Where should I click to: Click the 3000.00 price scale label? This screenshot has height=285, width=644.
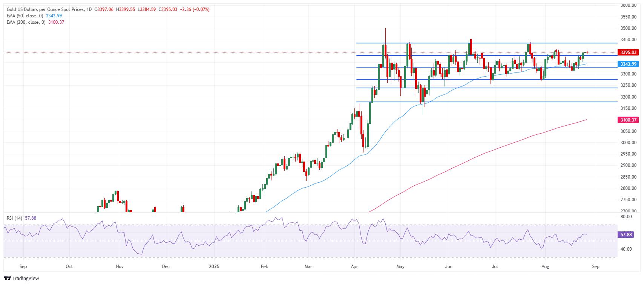[x=628, y=143]
